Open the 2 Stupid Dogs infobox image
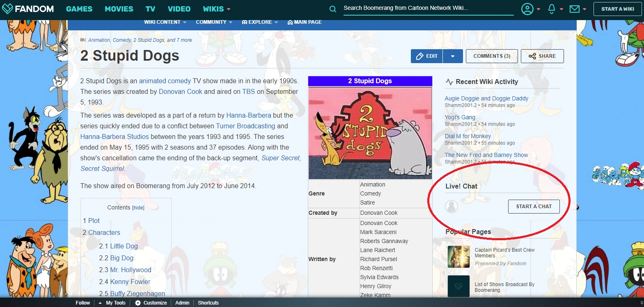The image size is (644, 307). click(x=370, y=133)
